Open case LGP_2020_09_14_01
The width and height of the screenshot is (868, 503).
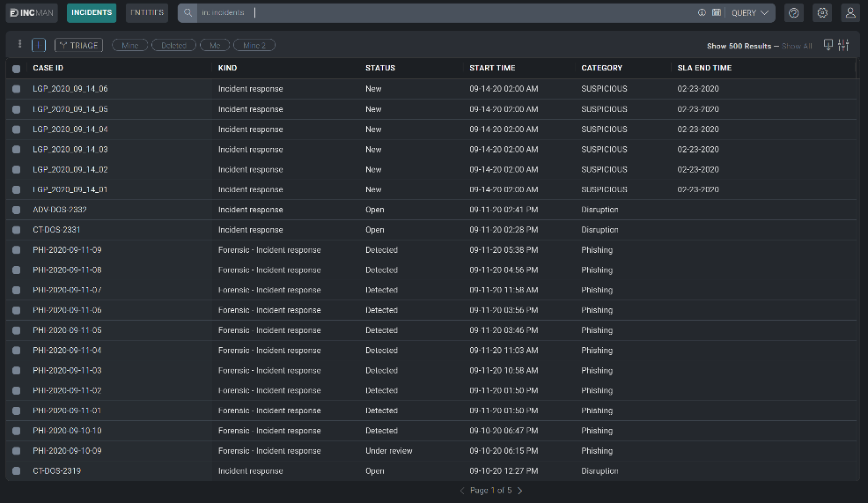70,190
